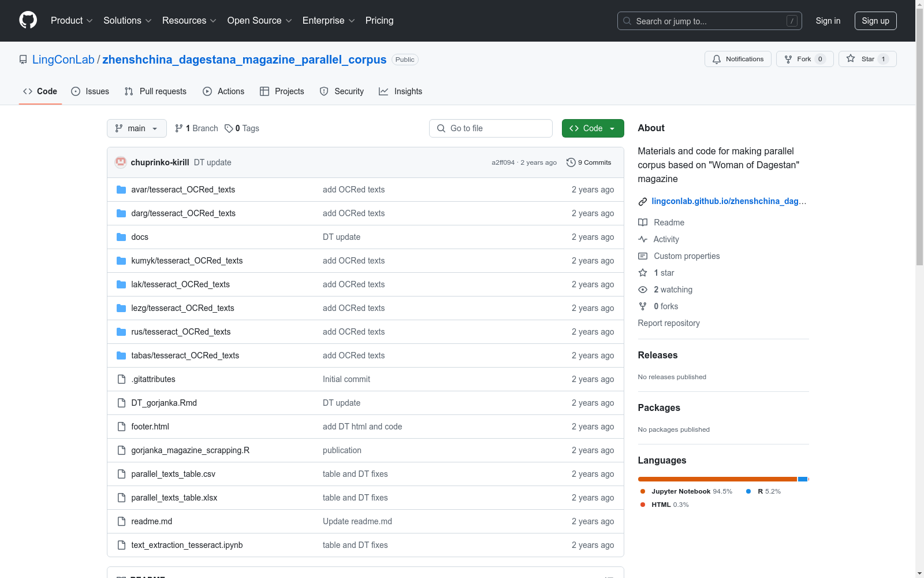Image resolution: width=924 pixels, height=578 pixels.
Task: Expand the Enterprise menu
Action: [x=329, y=21]
